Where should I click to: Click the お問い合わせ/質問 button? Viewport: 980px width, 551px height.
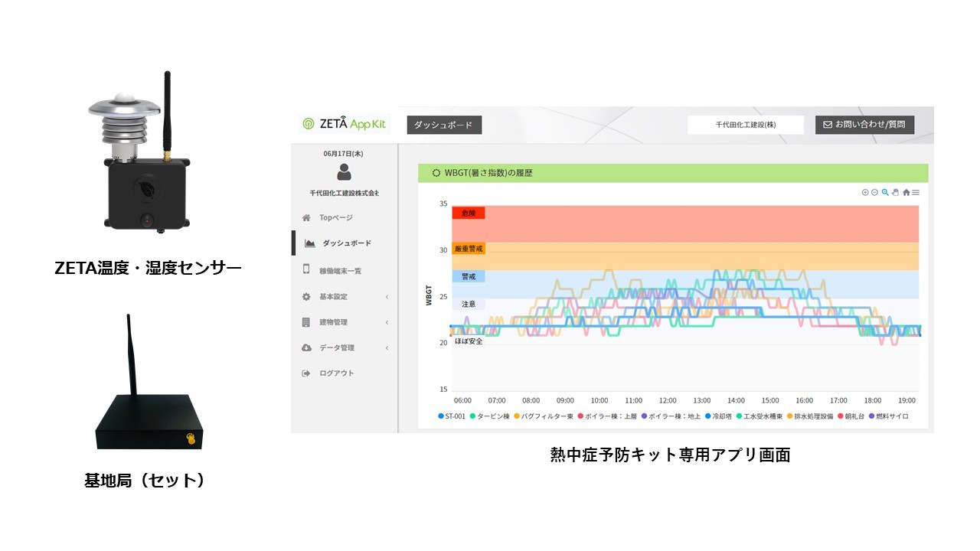click(x=864, y=124)
